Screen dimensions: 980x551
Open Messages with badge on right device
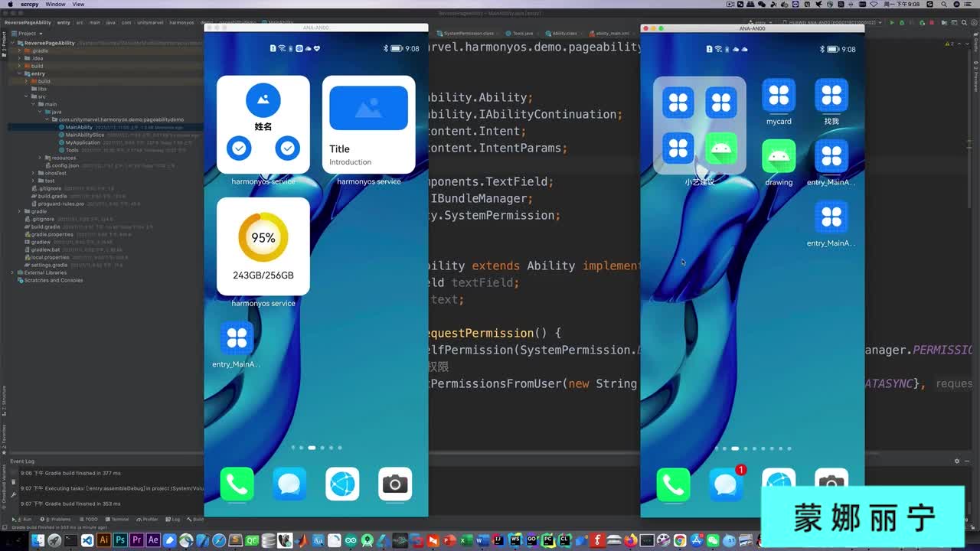point(726,485)
